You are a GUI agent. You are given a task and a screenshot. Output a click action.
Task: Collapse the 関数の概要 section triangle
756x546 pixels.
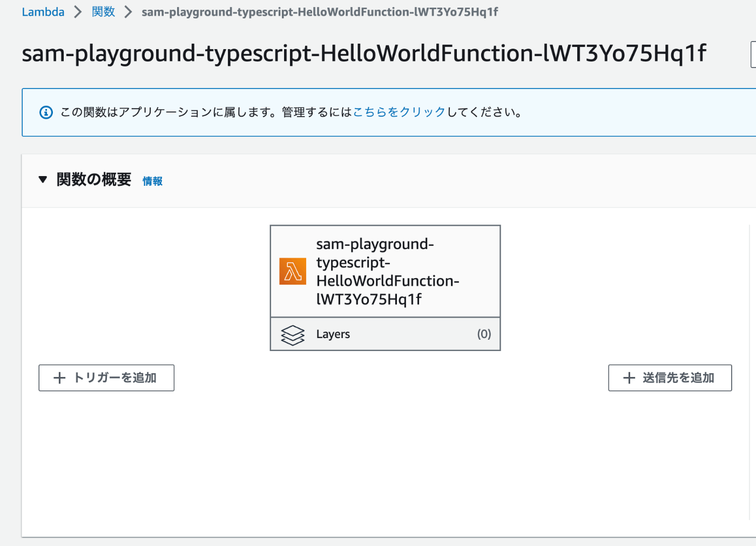tap(43, 180)
